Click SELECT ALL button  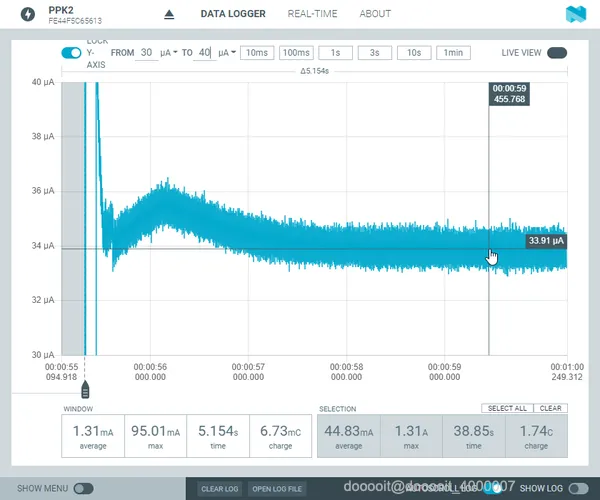[x=507, y=408]
